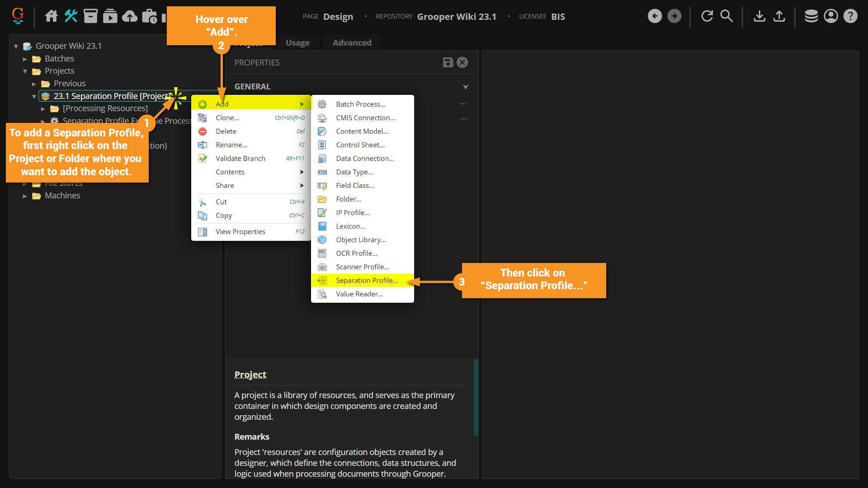
Task: Click the help question mark icon
Action: (850, 16)
